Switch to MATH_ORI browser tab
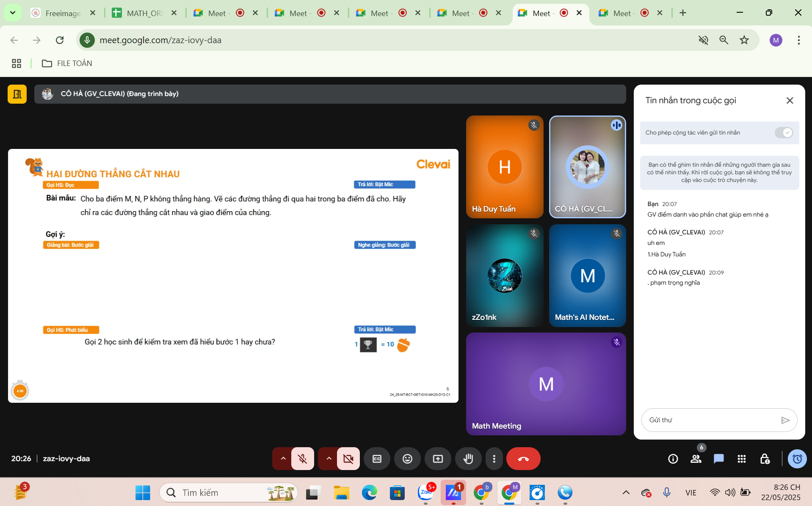The image size is (812, 506). click(144, 13)
